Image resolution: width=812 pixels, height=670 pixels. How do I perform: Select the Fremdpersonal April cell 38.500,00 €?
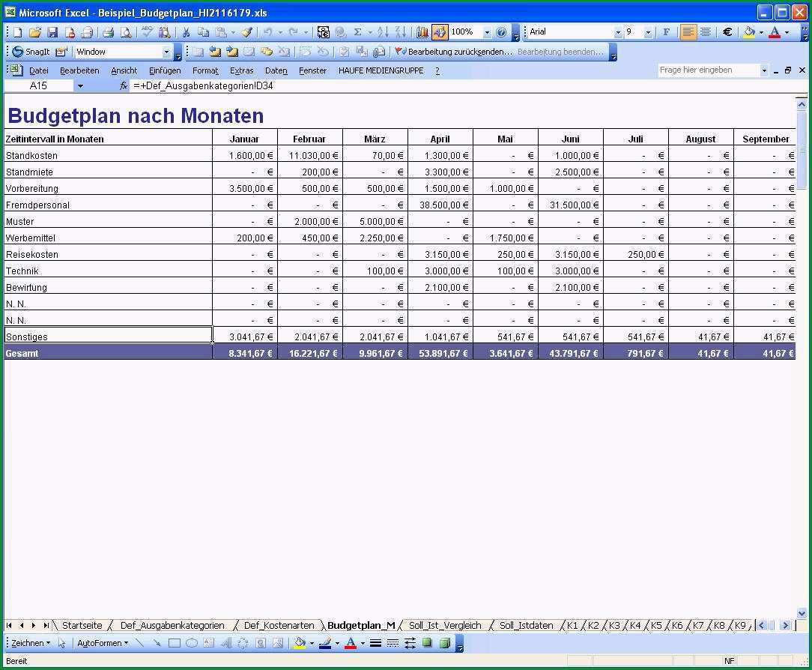click(x=440, y=205)
